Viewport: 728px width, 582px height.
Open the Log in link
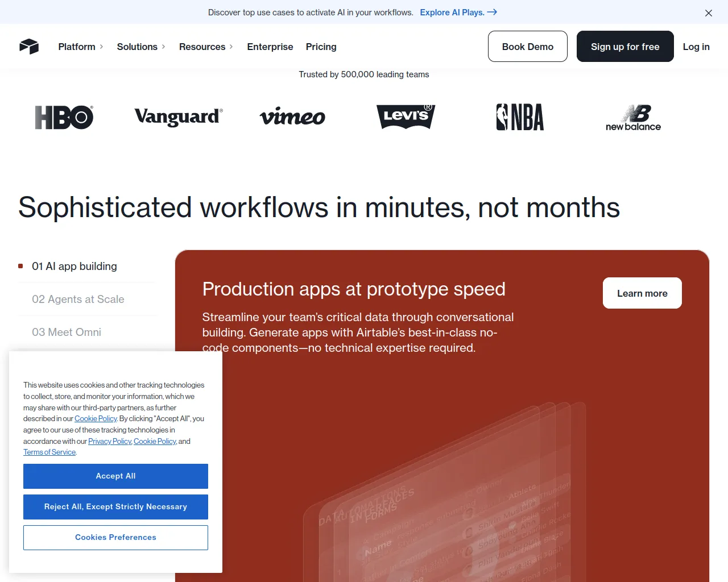pyautogui.click(x=696, y=47)
